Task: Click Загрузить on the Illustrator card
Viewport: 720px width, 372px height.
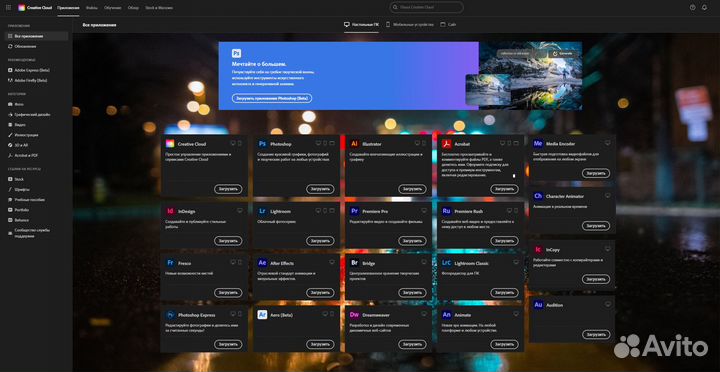Action: [x=412, y=189]
